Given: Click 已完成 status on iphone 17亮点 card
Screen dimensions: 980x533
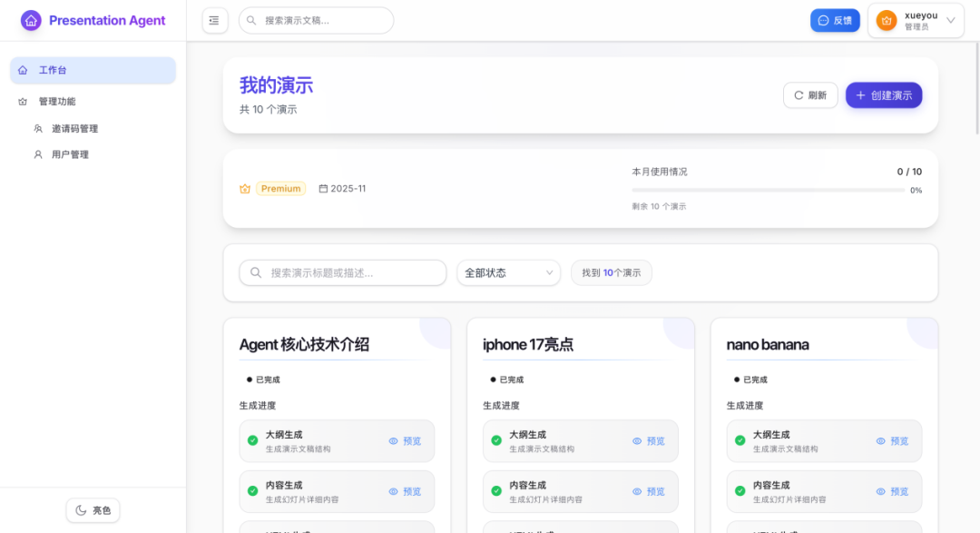Looking at the screenshot, I should [x=507, y=380].
